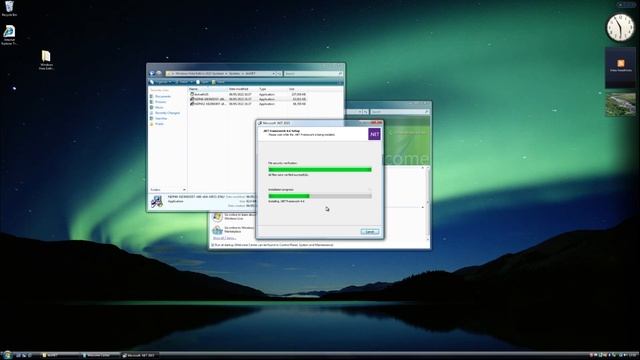Open Music in Favorite Links
This screenshot has height=360, width=640.
click(x=157, y=107)
